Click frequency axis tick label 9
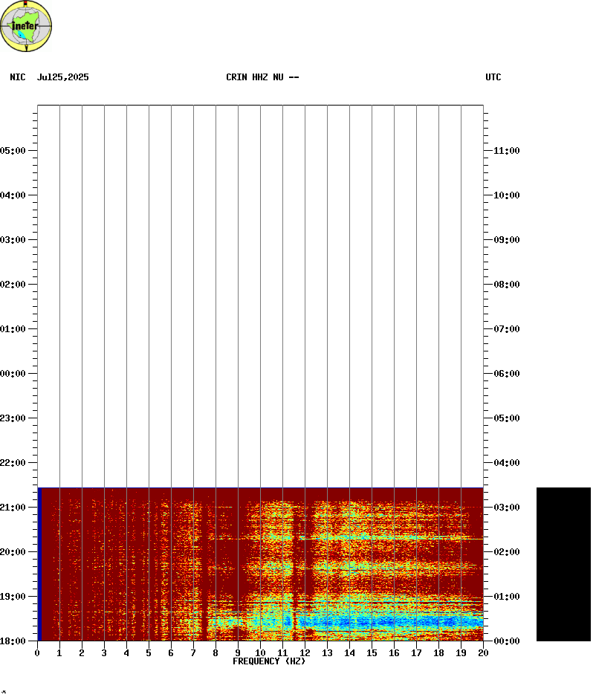 [238, 653]
